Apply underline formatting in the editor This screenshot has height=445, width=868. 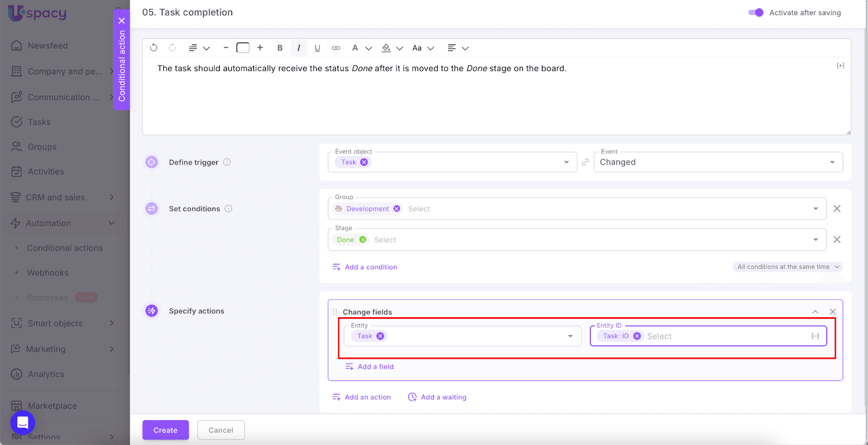pos(317,48)
